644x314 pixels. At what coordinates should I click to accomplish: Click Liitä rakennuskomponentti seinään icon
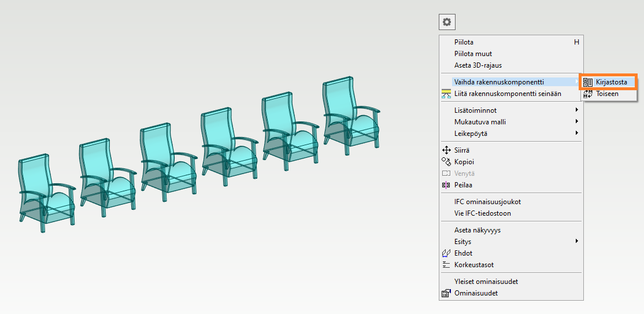[446, 94]
